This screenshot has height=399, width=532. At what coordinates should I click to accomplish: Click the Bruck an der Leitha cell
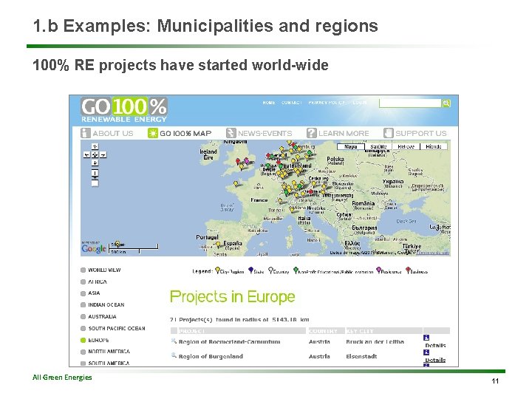coord(375,341)
